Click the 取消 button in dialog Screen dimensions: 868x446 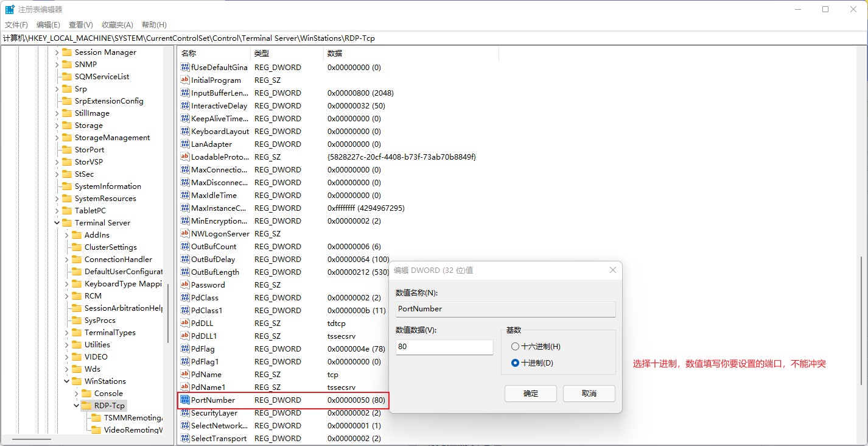589,394
